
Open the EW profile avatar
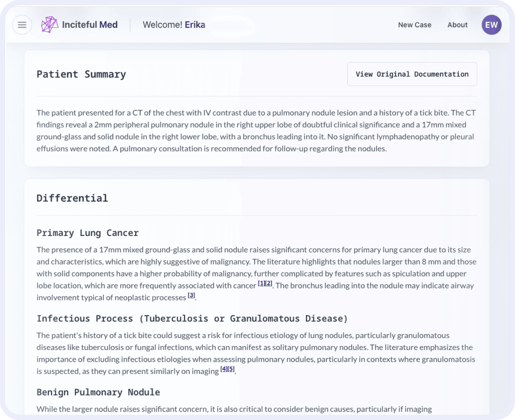point(491,25)
